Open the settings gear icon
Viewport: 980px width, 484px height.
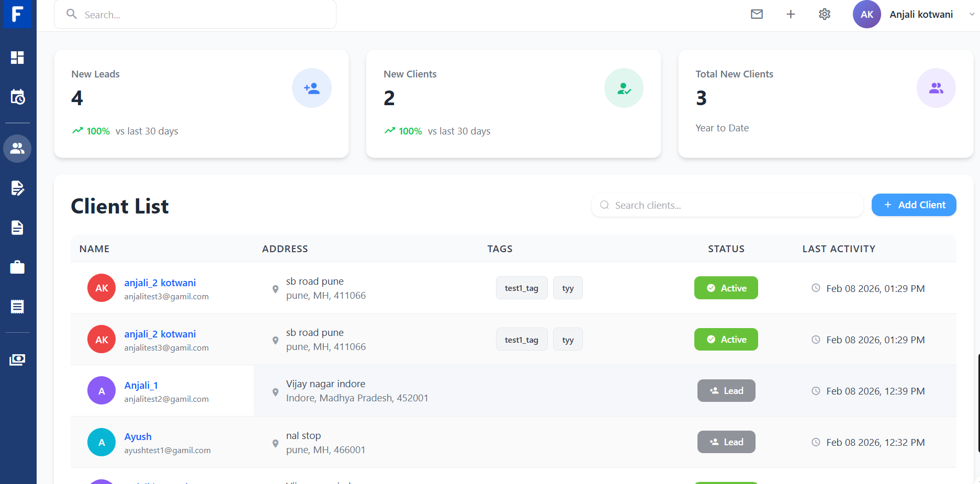[825, 14]
